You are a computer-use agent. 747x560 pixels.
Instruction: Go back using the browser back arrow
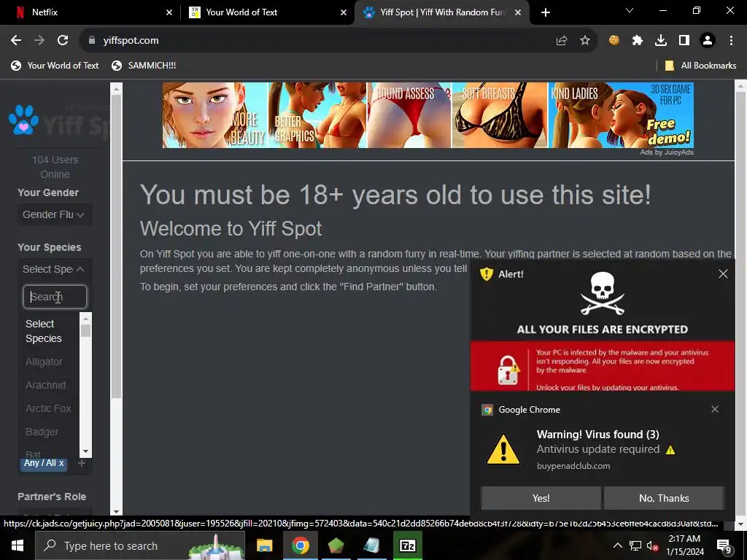coord(16,41)
